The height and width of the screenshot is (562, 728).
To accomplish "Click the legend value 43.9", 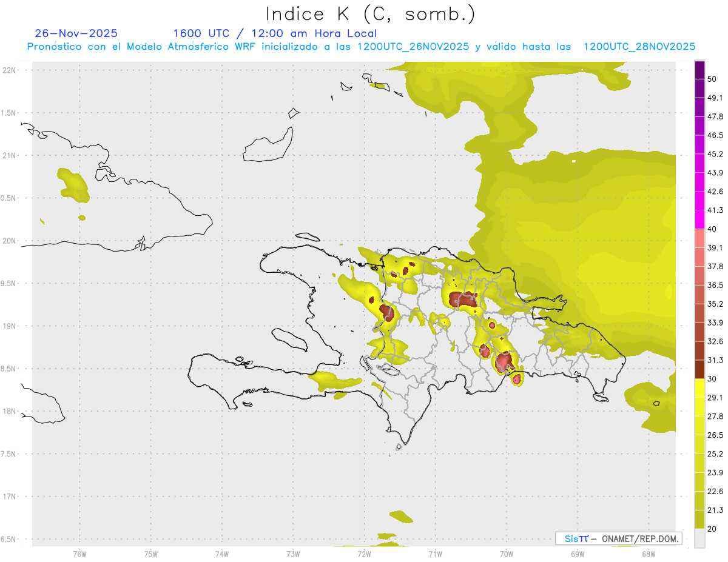I will (715, 173).
